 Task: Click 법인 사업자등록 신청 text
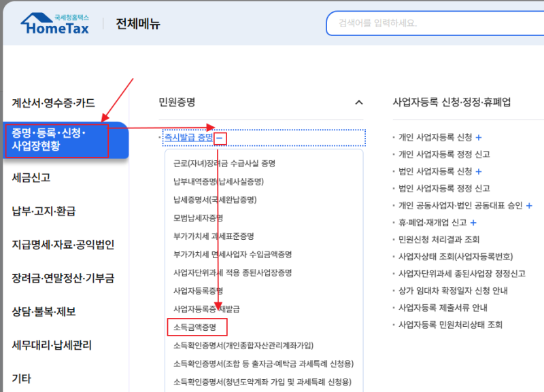point(435,172)
